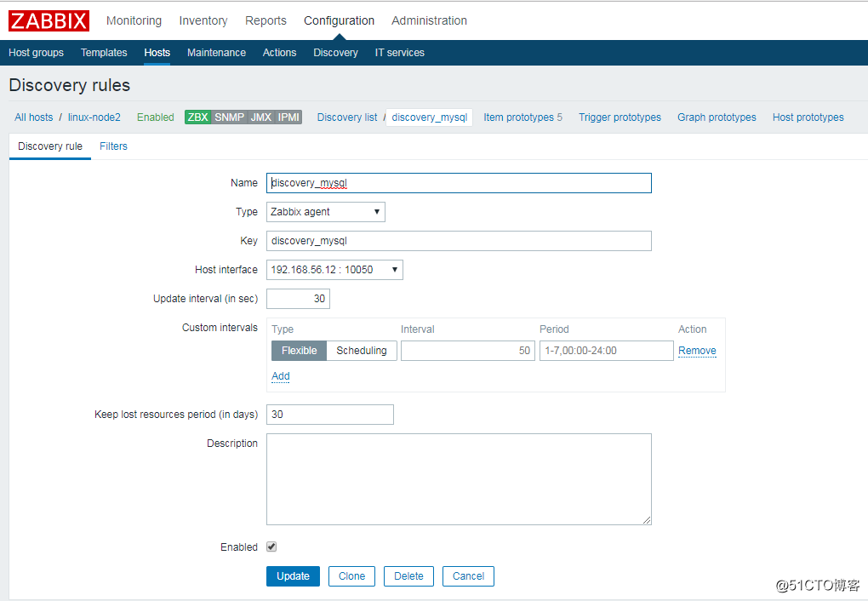Open the Reports menu

pos(266,20)
